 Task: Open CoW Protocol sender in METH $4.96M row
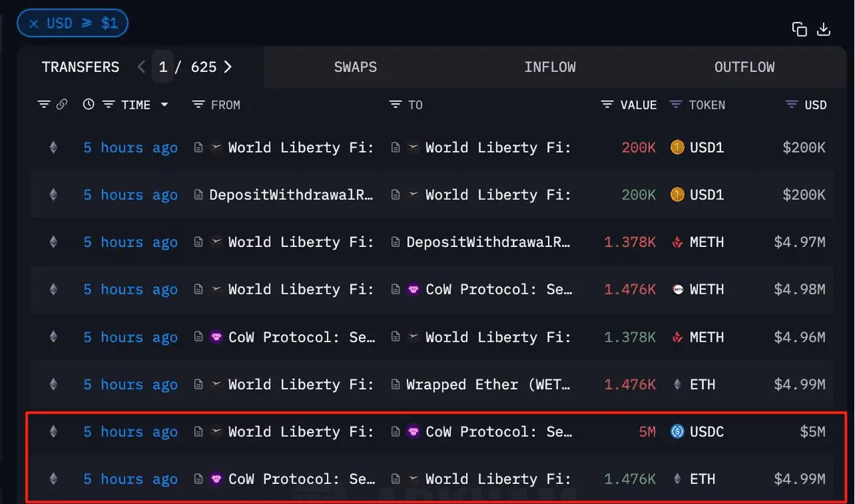pos(301,337)
